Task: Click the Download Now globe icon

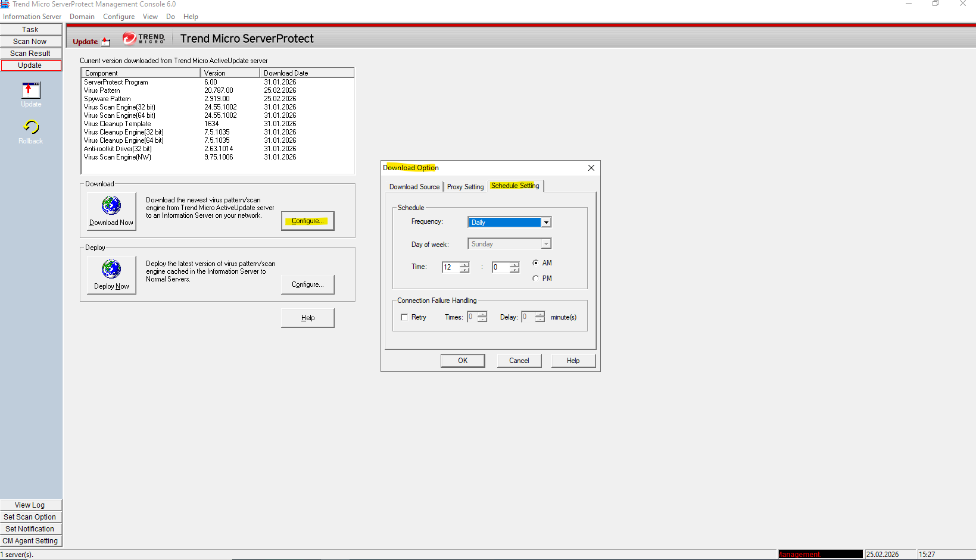Action: (x=111, y=206)
